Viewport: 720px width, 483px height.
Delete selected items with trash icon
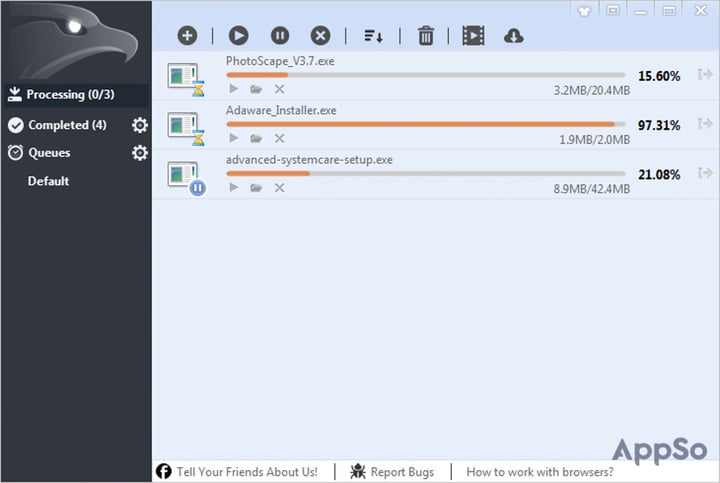tap(425, 36)
